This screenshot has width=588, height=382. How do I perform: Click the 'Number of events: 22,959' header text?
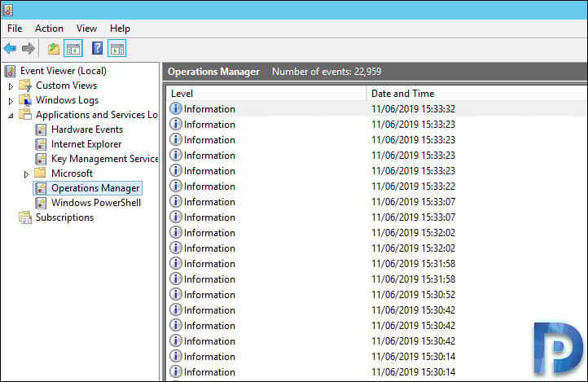coord(327,71)
